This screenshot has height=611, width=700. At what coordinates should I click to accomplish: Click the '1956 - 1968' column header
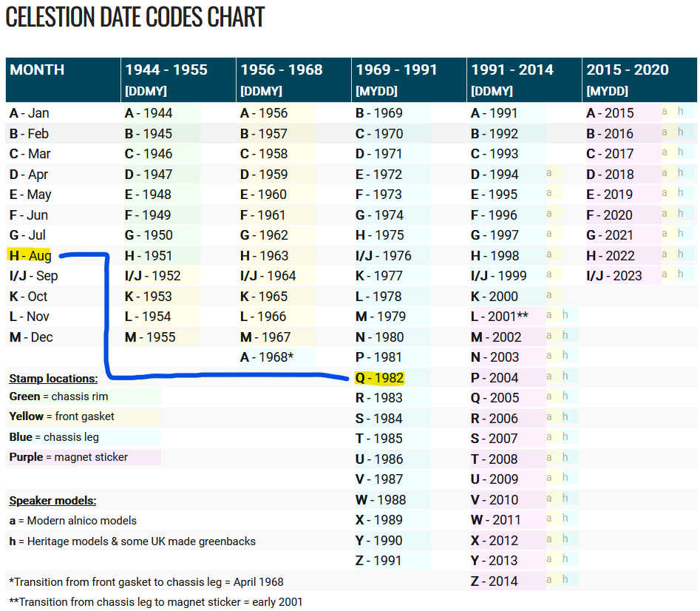pos(293,79)
